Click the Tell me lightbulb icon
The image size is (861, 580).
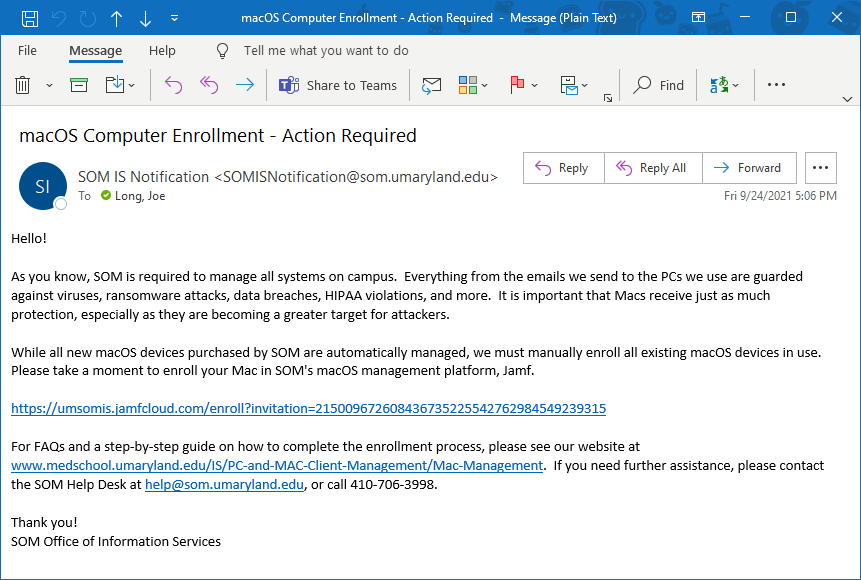[x=222, y=51]
